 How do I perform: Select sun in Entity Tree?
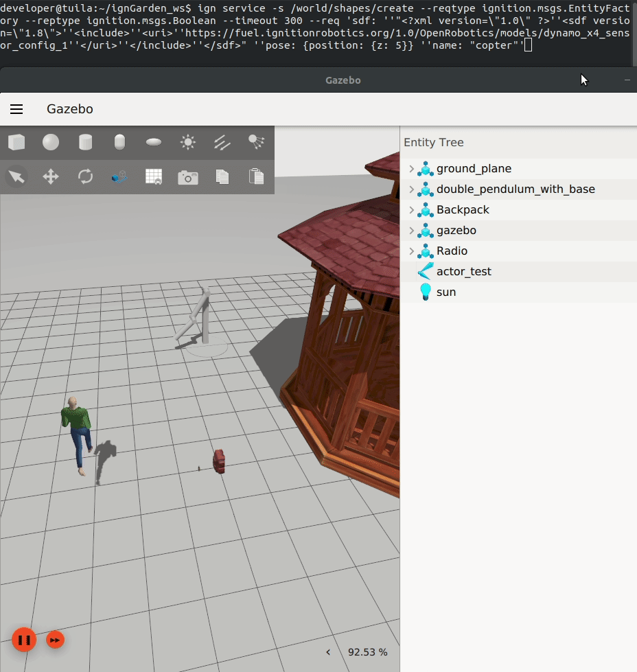518,292
